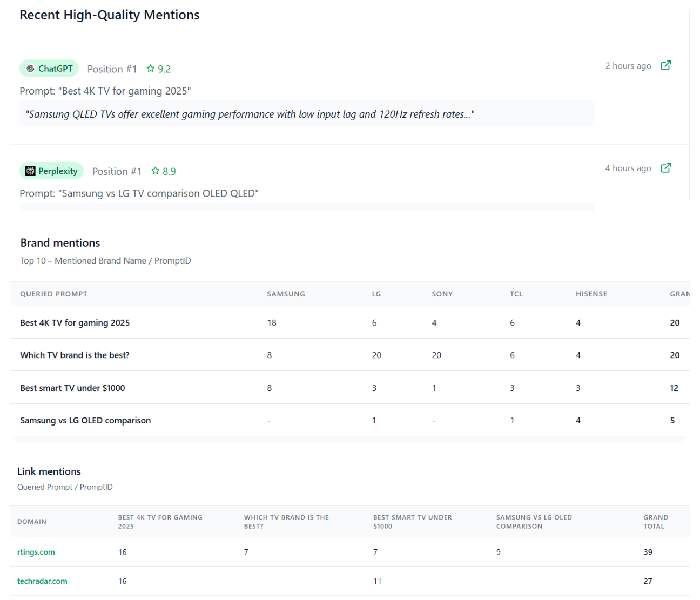Open external link for Perplexity mention
700x600 pixels.
tap(666, 168)
